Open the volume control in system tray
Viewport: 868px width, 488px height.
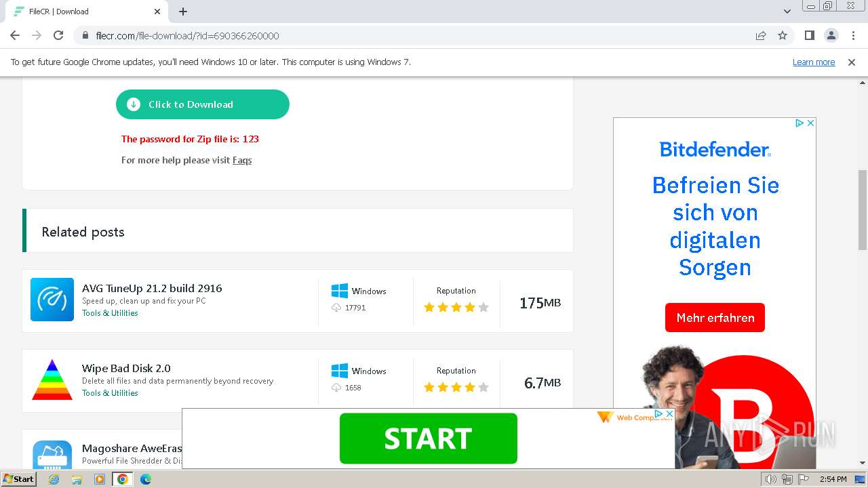(770, 479)
